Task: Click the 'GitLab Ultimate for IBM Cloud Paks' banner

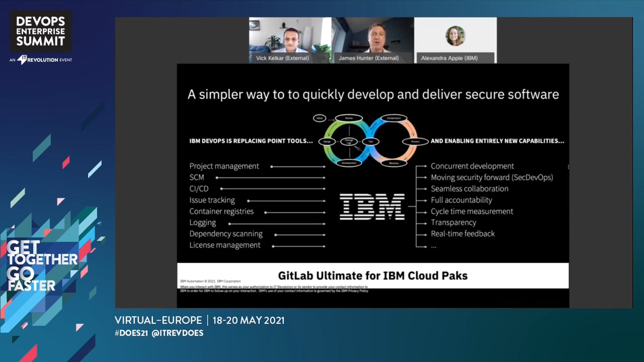Action: [373, 276]
